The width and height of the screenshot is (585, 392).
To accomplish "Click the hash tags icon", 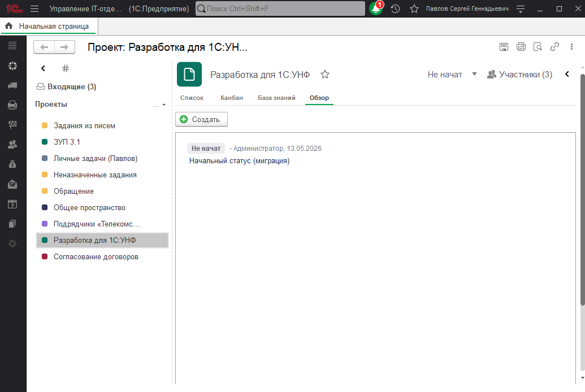I will 66,68.
